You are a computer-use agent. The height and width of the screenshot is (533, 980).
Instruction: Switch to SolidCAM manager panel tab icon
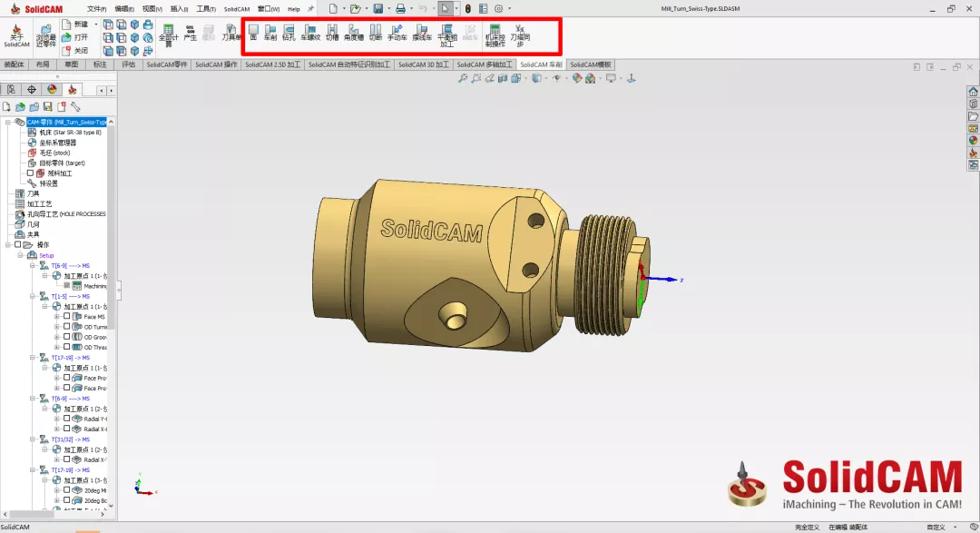click(x=72, y=90)
